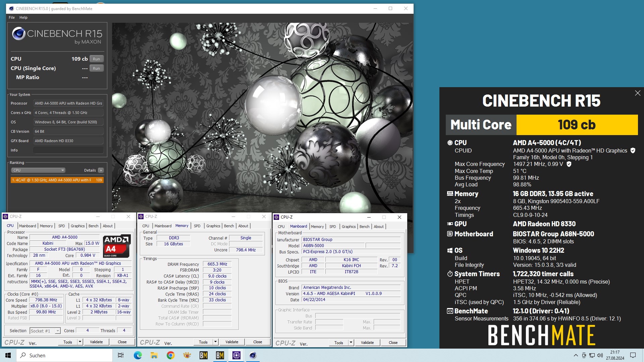
Task: Open Tools dropdown arrow in Mainboard CPU-Z window
Action: [351, 343]
